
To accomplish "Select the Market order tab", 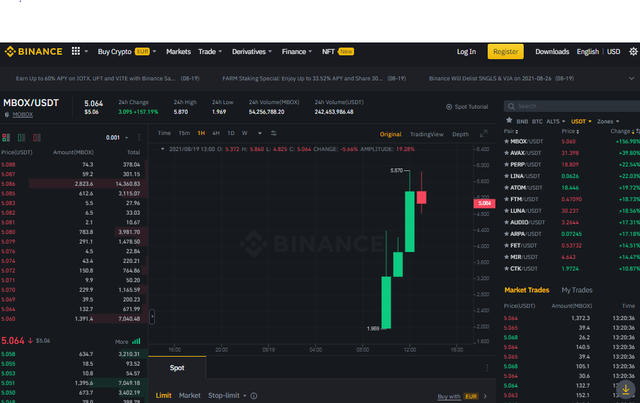I will [189, 395].
